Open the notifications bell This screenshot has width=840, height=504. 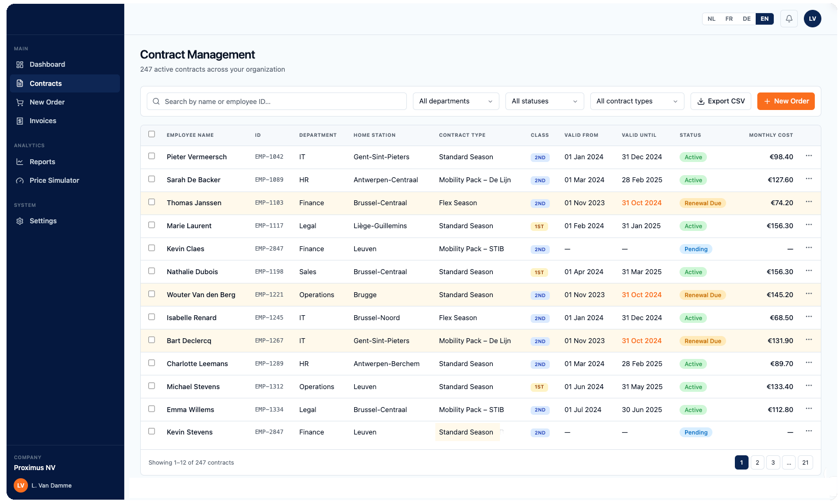click(x=789, y=19)
